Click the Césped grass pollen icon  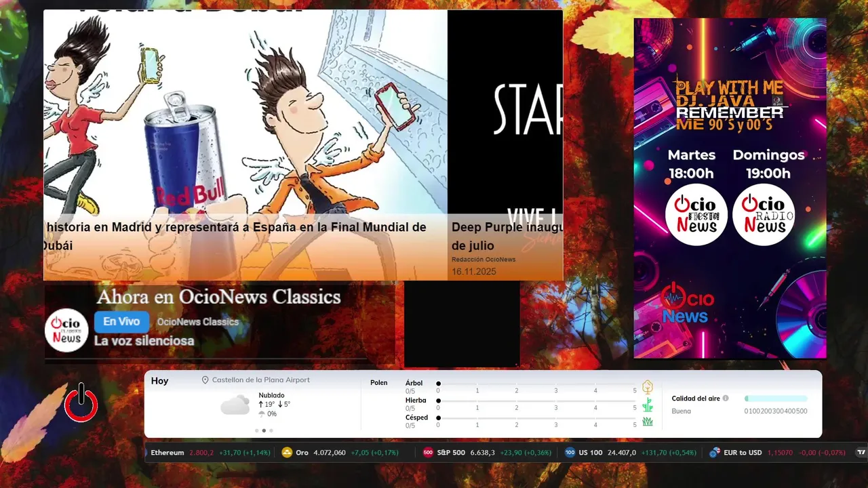[648, 422]
